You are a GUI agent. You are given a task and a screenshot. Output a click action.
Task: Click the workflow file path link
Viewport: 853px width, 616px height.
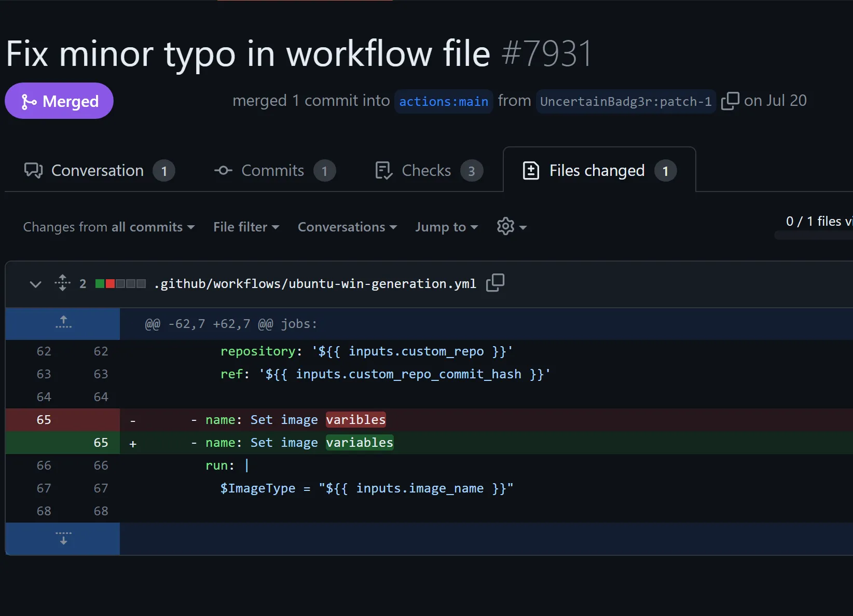point(315,284)
